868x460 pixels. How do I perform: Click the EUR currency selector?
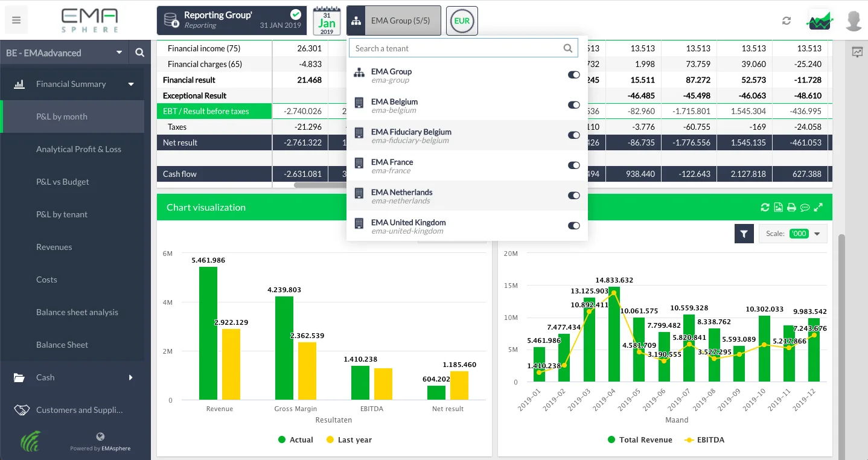click(462, 21)
